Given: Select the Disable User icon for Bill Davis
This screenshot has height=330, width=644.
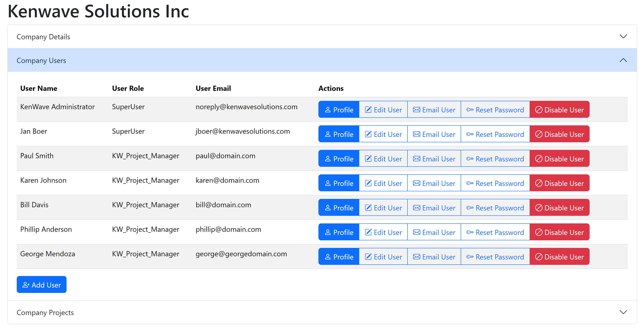Looking at the screenshot, I should pos(539,207).
